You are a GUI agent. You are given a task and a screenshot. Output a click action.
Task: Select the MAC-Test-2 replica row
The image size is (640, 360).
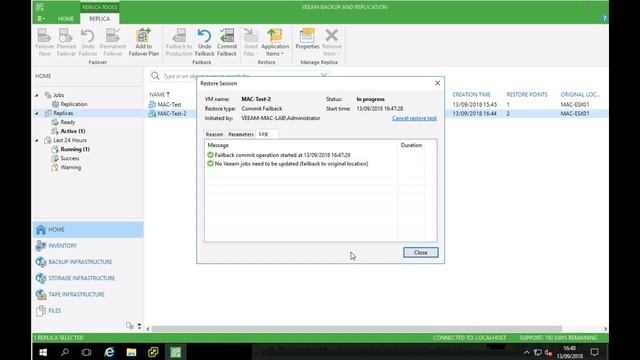point(172,113)
